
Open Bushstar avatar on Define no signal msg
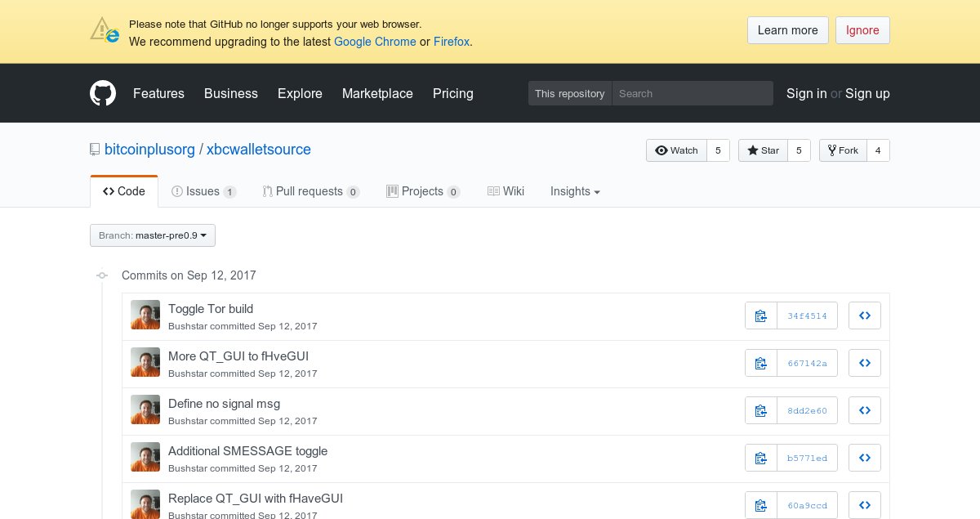click(x=145, y=410)
